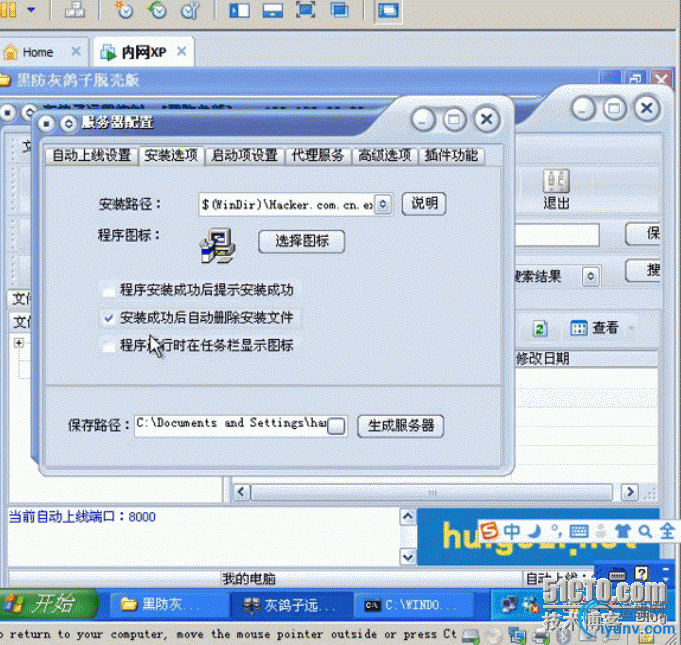Click the 安装路径 input field
The height and width of the screenshot is (645, 681).
(287, 204)
